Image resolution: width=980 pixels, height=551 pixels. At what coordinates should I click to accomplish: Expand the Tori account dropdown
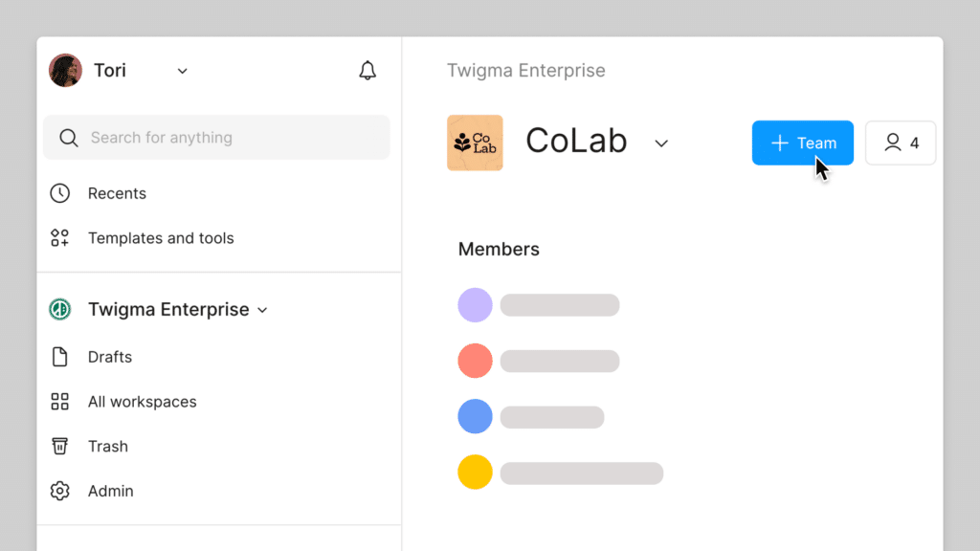(182, 70)
